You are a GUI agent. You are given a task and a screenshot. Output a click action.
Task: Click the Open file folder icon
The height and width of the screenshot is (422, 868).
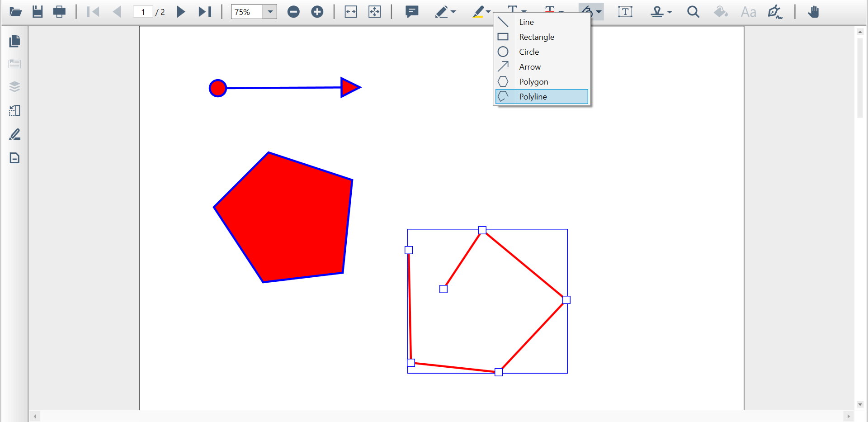coord(15,12)
